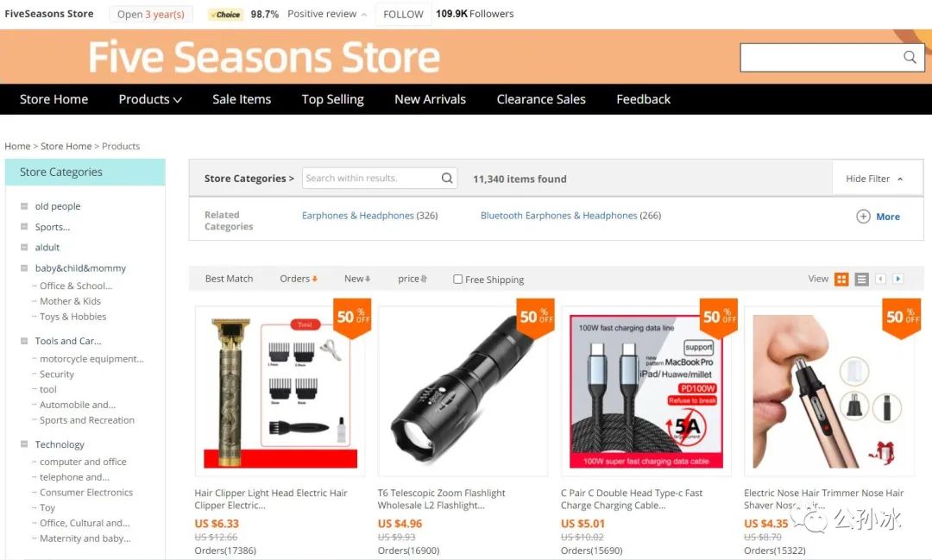
Task: Collapse filters with Hide Filter
Action: (x=874, y=179)
